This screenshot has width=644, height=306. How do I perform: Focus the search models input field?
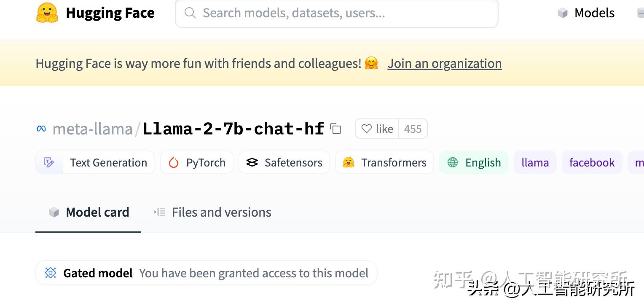pos(337,13)
